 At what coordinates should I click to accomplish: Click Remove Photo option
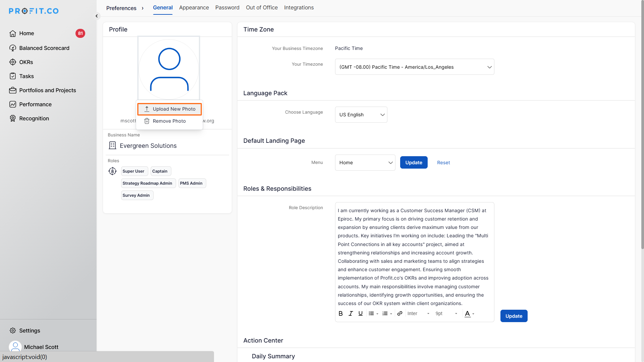169,121
